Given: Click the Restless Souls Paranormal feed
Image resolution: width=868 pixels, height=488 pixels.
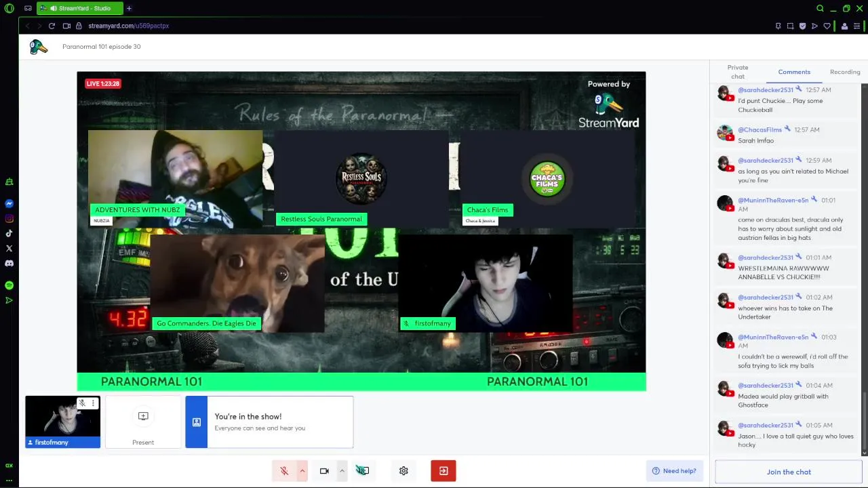Looking at the screenshot, I should [361, 180].
